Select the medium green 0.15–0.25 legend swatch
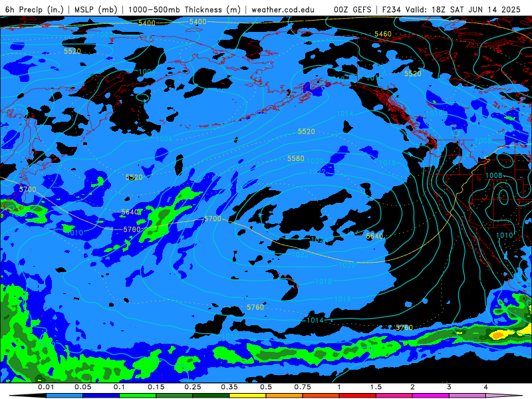Viewport: 532px width, 399px height. tap(174, 396)
